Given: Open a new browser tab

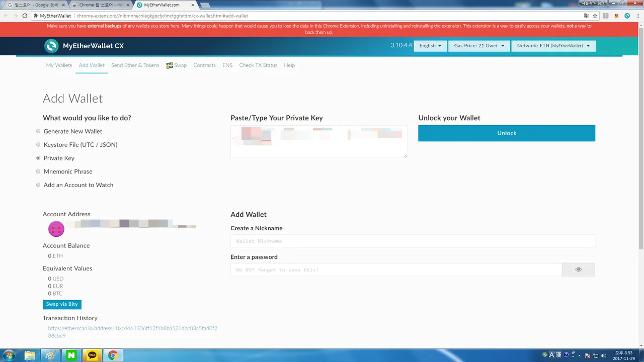Looking at the screenshot, I should pyautogui.click(x=205, y=5).
